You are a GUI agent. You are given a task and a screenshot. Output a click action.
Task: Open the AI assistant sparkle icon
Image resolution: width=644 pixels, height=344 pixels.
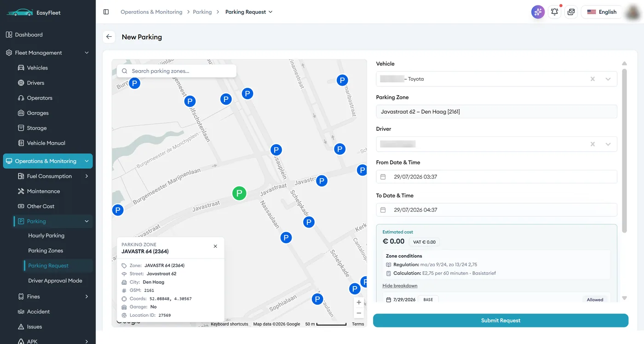tap(538, 12)
